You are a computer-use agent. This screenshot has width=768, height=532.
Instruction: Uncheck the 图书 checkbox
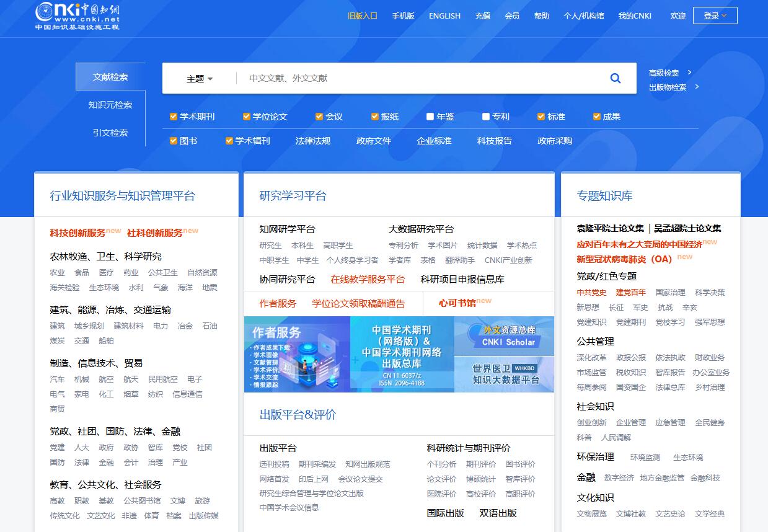[x=173, y=141]
